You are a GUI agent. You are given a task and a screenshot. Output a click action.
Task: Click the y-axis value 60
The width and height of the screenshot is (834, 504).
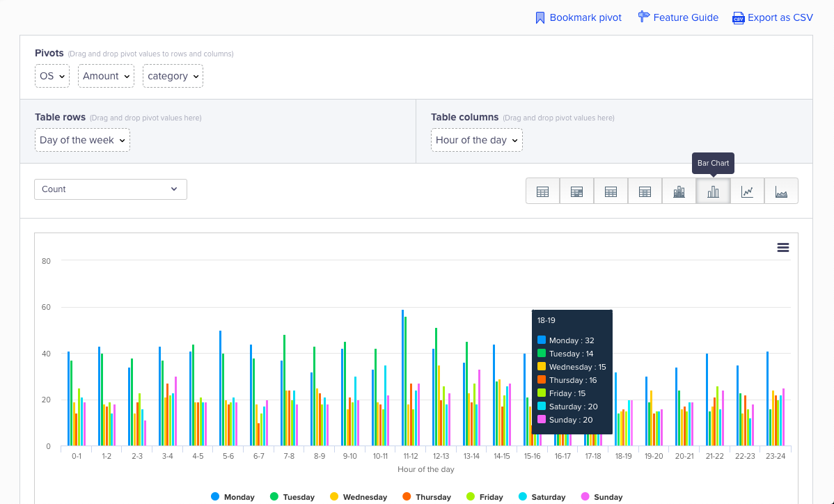click(x=46, y=307)
